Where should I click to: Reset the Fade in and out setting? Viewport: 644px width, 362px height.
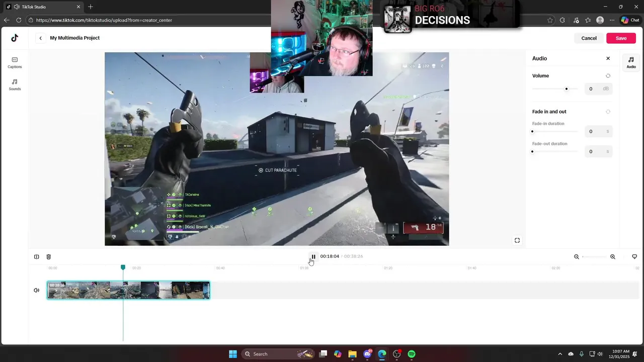click(608, 112)
